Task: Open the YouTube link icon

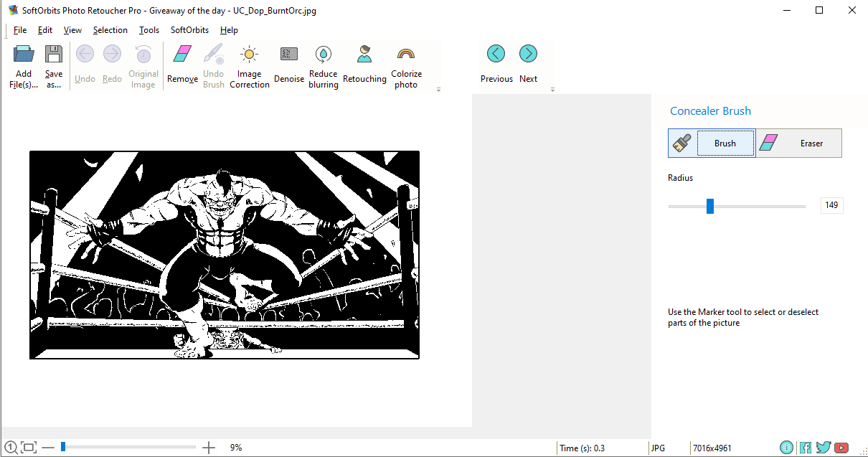Action: pyautogui.click(x=841, y=448)
